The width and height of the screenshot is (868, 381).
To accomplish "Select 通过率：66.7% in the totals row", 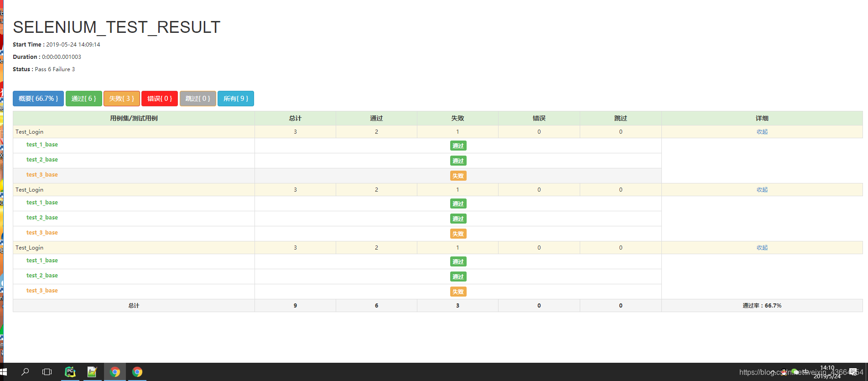I will 762,306.
